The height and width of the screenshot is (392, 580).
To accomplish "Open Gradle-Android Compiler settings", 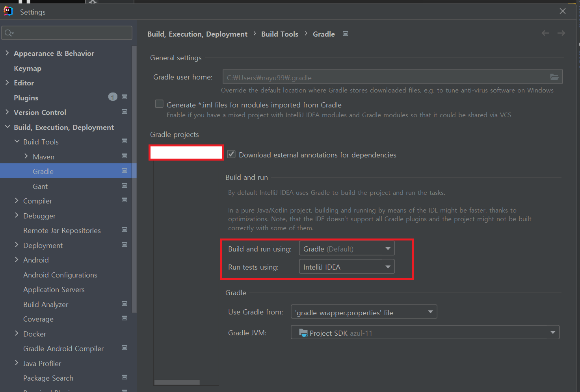I will pyautogui.click(x=63, y=348).
